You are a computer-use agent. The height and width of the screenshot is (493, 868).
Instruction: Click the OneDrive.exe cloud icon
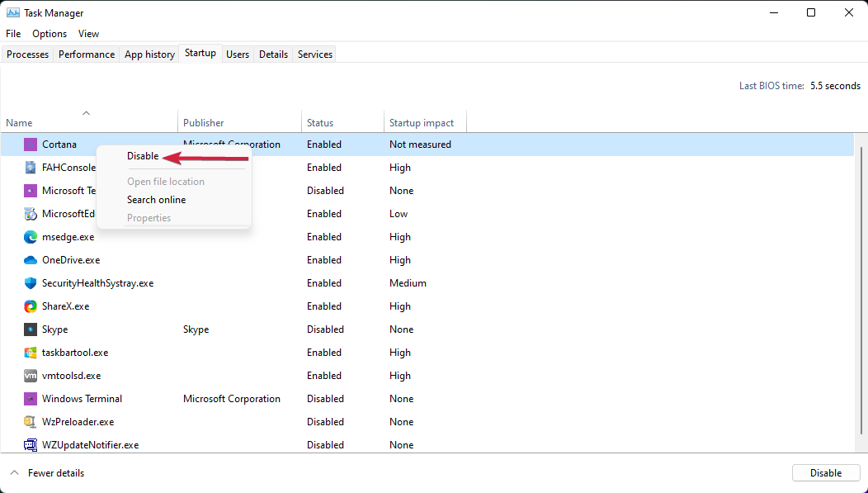(x=31, y=260)
